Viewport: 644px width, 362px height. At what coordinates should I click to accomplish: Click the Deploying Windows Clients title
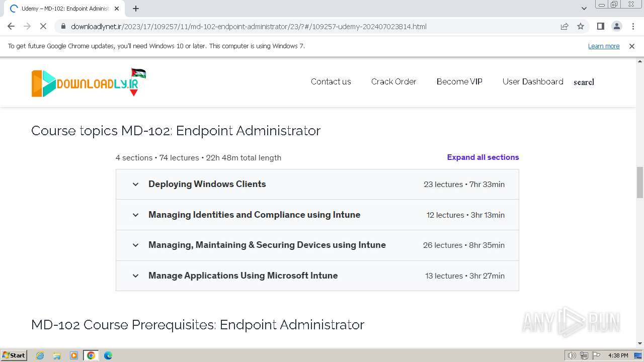point(207,184)
